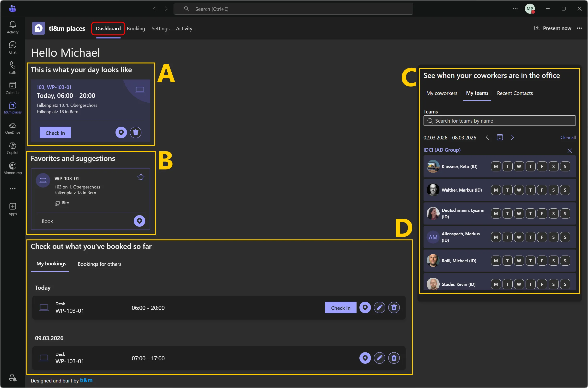The width and height of the screenshot is (588, 388).
Task: Show location for 06:00 - 20:00 booking
Action: pos(365,307)
